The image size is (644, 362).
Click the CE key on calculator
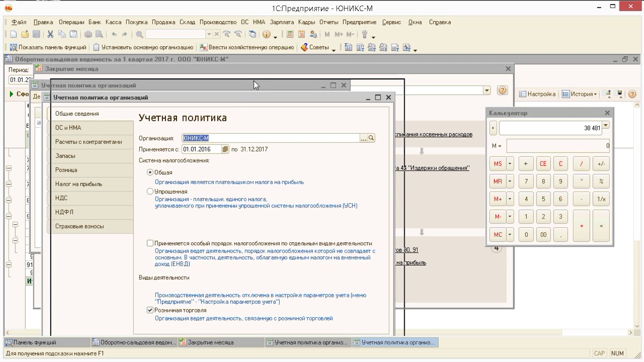click(543, 163)
